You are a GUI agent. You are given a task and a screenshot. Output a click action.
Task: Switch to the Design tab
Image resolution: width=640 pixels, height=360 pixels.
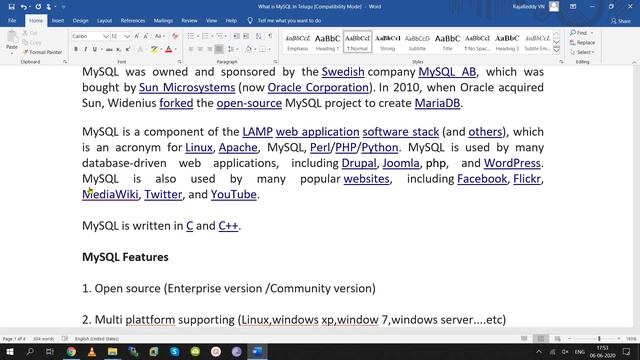tap(80, 20)
